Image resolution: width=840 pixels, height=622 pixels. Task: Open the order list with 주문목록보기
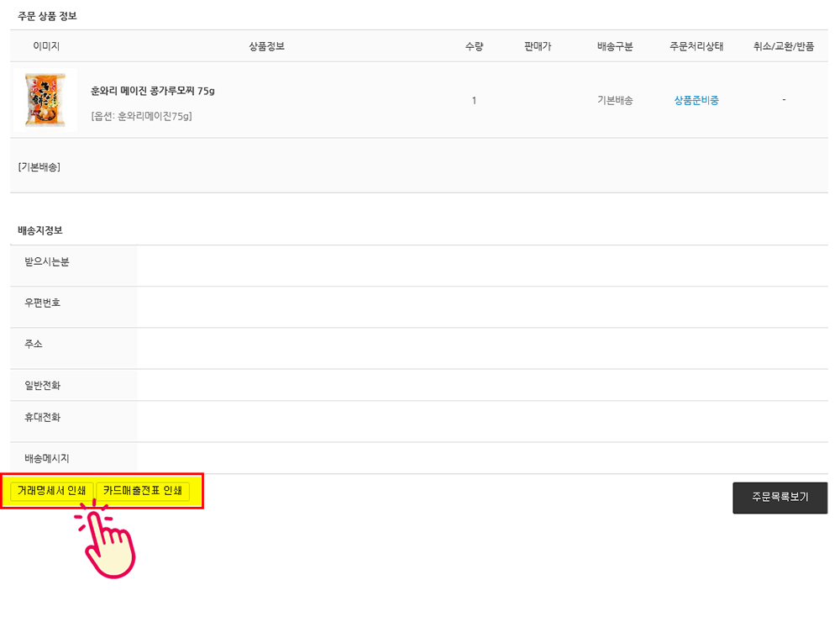[780, 497]
